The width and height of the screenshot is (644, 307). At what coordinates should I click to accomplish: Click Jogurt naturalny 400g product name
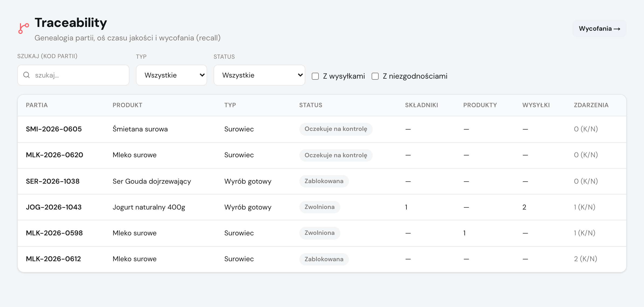[149, 207]
